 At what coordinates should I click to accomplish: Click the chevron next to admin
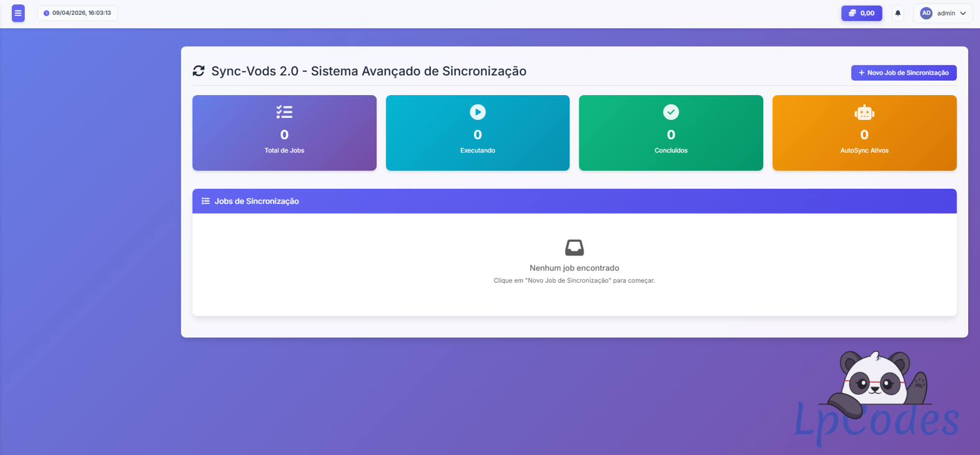pyautogui.click(x=963, y=13)
